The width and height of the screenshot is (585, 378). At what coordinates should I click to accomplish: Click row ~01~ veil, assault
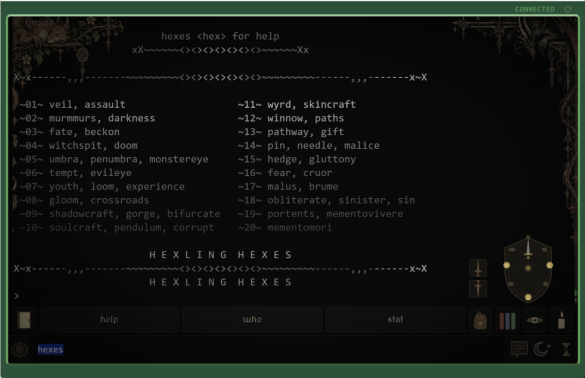[72, 104]
